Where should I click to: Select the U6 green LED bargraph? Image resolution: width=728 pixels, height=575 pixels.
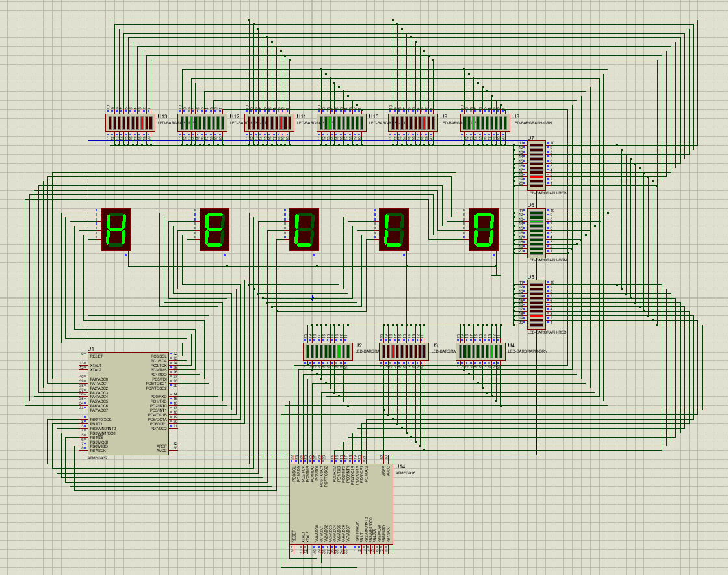pos(536,232)
